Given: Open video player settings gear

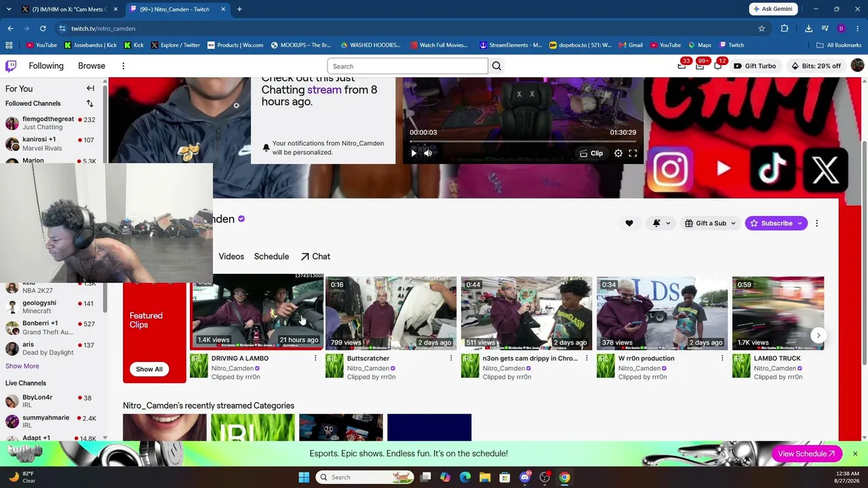Looking at the screenshot, I should pos(618,154).
